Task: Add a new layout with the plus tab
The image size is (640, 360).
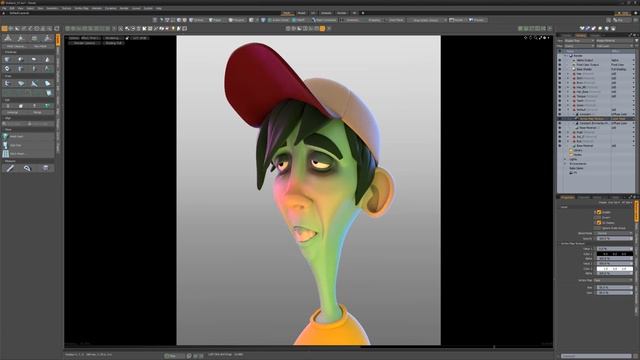Action: coord(363,13)
